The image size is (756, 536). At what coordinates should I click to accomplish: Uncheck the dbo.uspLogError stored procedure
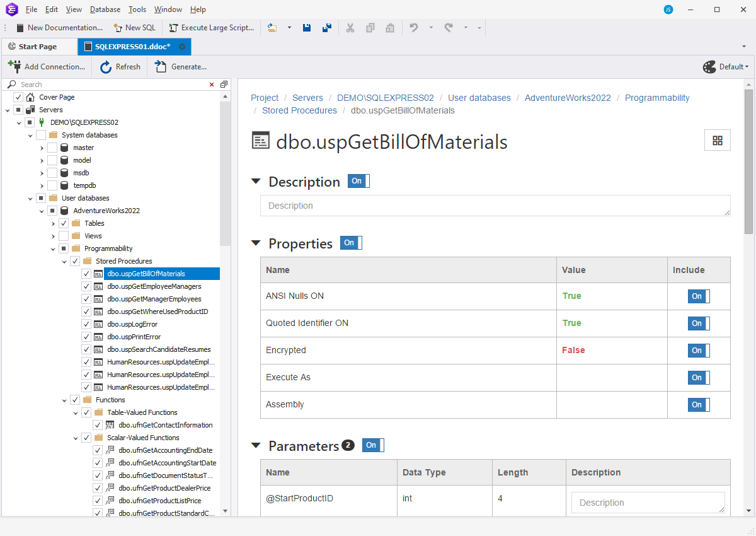pyautogui.click(x=86, y=323)
